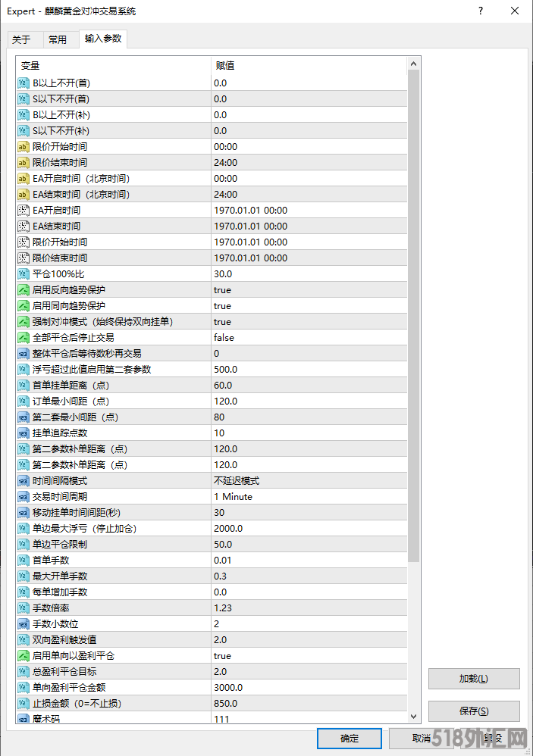This screenshot has height=756, width=533.
Task: Click the bool icon beside 启用反向趋势保护
Action: (x=24, y=290)
